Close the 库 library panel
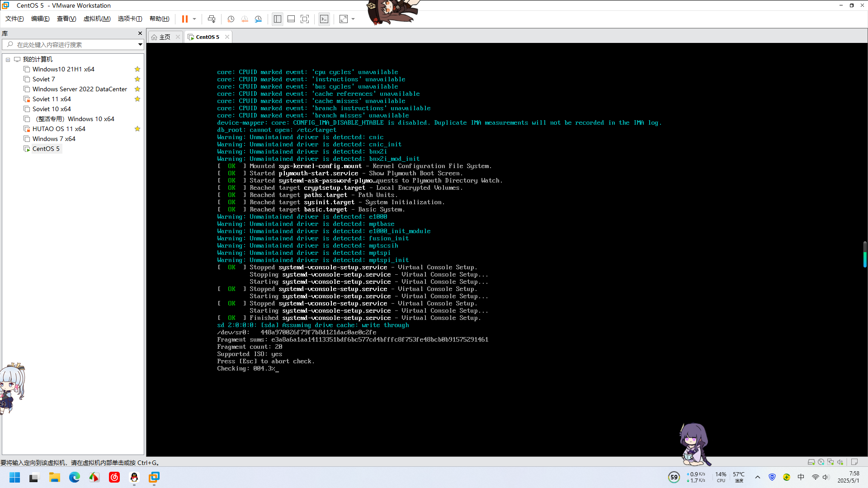This screenshot has height=488, width=868. (140, 33)
